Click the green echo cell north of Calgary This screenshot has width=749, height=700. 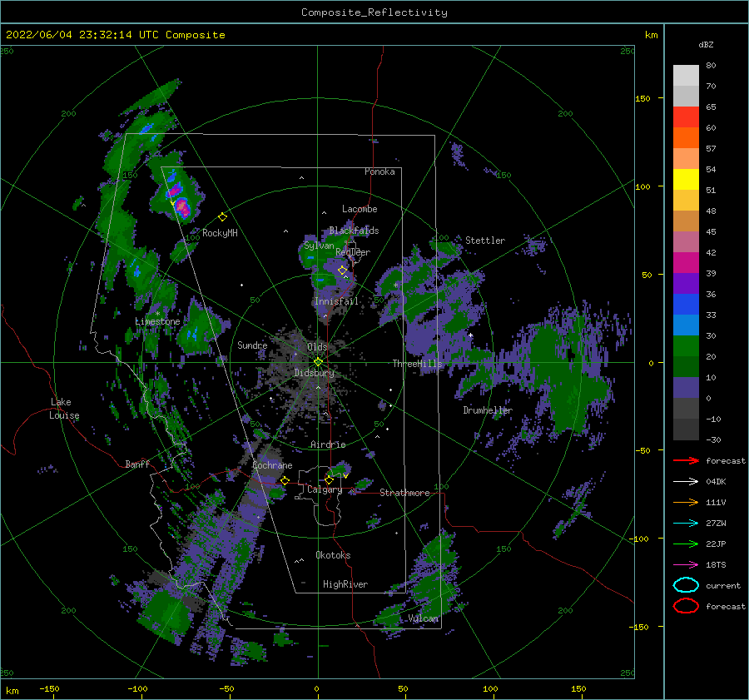click(x=341, y=469)
